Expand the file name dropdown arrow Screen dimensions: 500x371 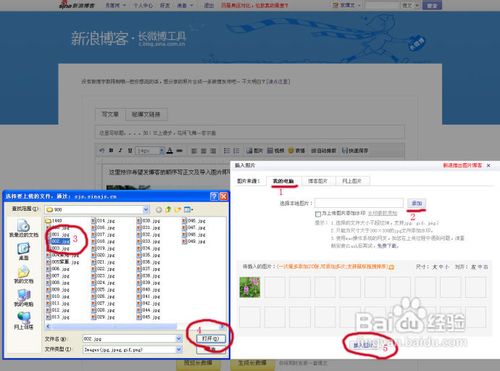179,339
